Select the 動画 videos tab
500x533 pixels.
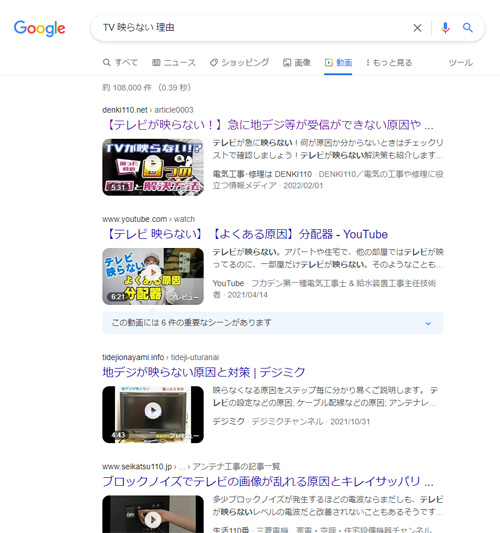point(338,63)
